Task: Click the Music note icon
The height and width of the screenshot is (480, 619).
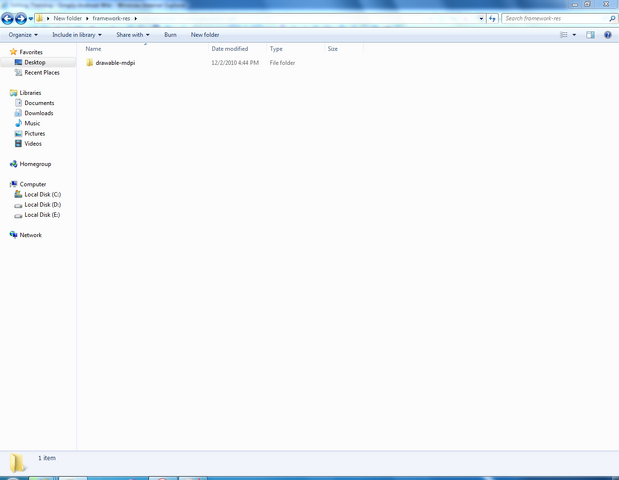Action: point(18,123)
